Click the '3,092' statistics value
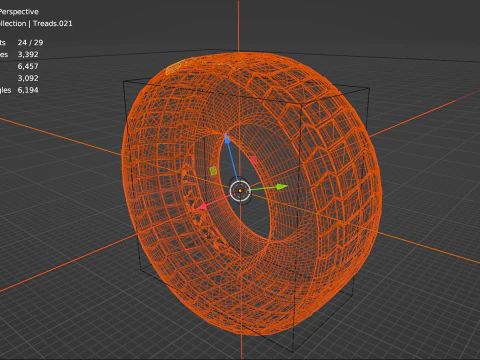 [x=28, y=78]
